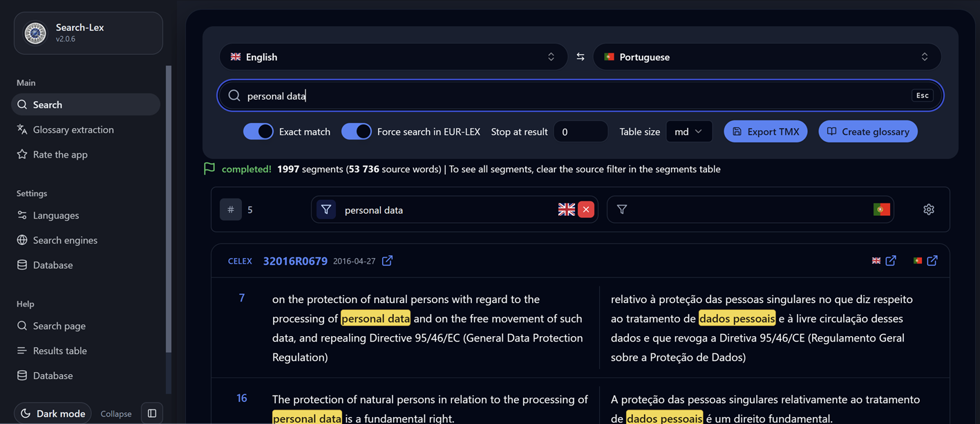Disable the Exact match toggle

[258, 131]
